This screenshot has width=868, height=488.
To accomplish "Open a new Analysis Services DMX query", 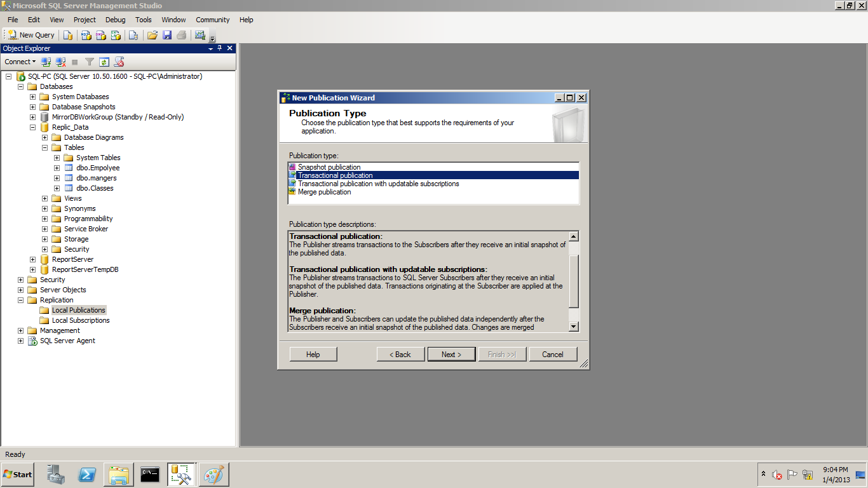I will pyautogui.click(x=100, y=35).
